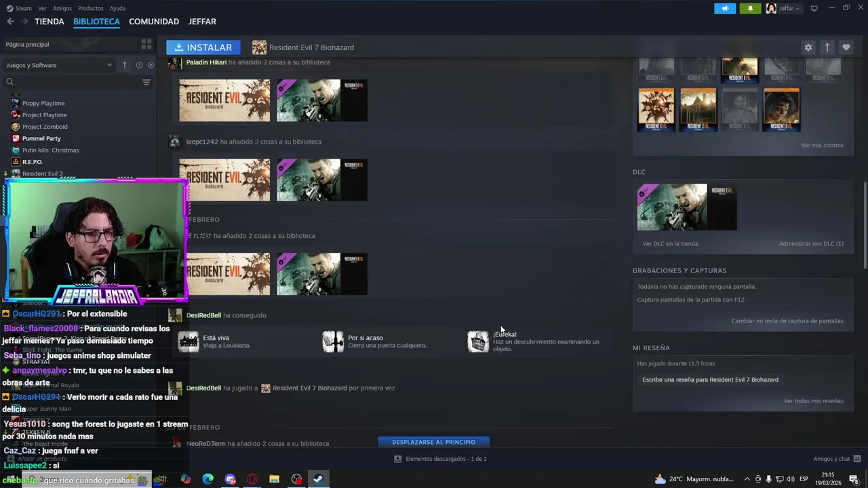Add game to favorites heart icon
This screenshot has width=868, height=488.
click(x=846, y=47)
